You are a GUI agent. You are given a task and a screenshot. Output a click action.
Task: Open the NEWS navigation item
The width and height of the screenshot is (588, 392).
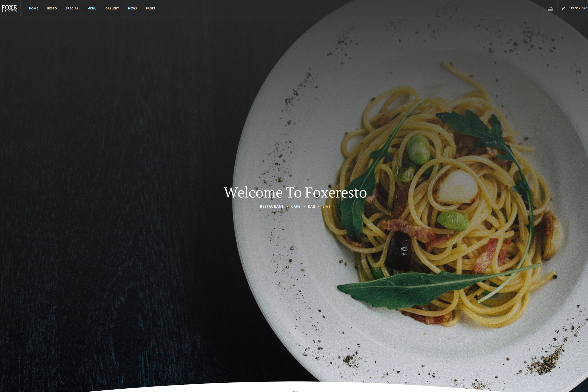pos(133,9)
